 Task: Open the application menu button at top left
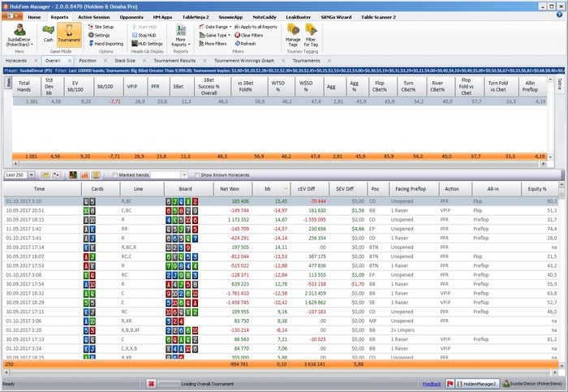click(x=12, y=16)
